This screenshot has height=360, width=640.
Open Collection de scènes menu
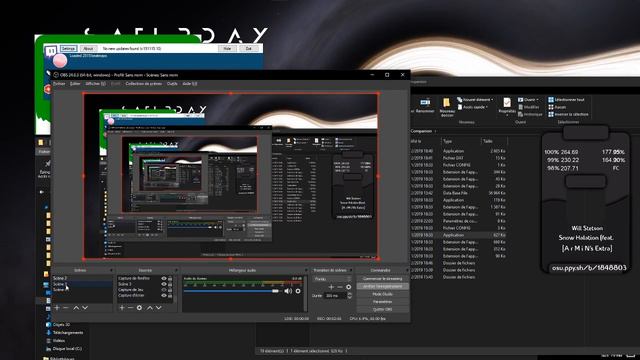click(143, 84)
